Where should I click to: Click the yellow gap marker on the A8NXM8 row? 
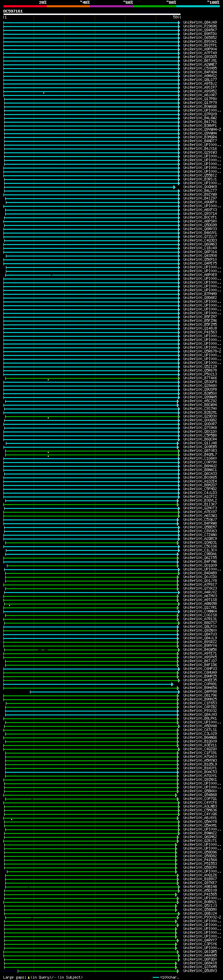tap(9, 605)
